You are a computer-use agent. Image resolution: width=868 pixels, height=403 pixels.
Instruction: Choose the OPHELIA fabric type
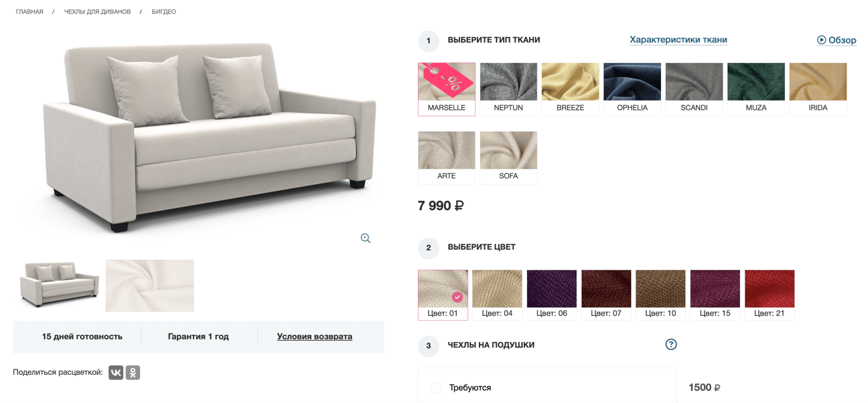[x=632, y=89]
